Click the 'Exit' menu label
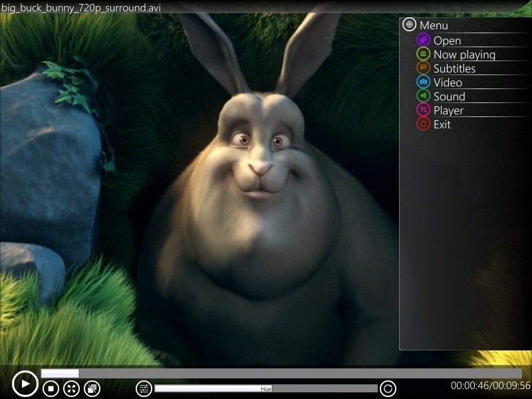This screenshot has height=399, width=532. pos(442,124)
